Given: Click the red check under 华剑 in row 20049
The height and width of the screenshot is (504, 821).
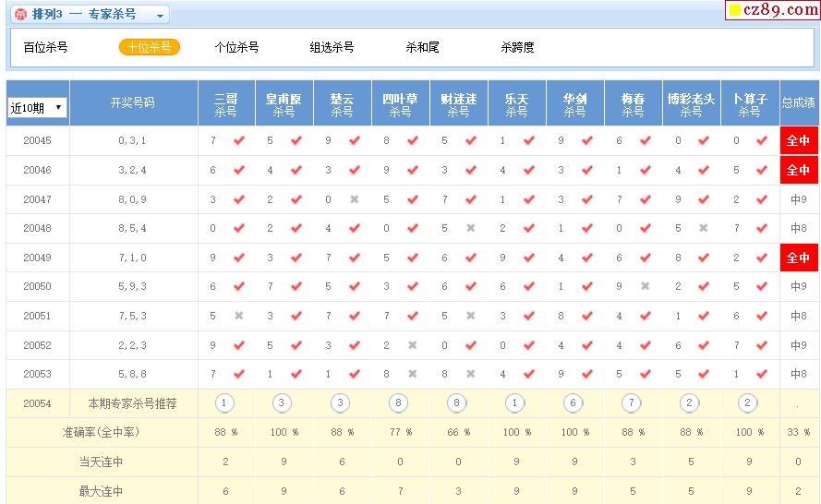Looking at the screenshot, I should tap(587, 258).
